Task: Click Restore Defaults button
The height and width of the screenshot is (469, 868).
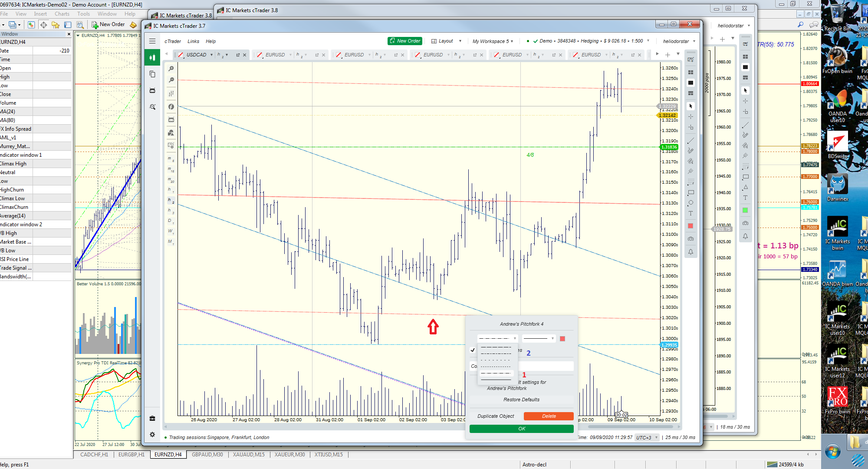Action: [522, 400]
